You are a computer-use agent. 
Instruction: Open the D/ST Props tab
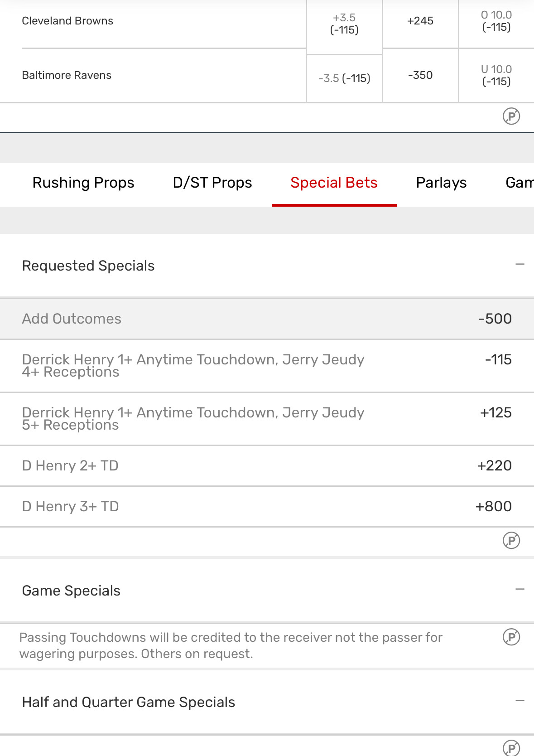212,183
